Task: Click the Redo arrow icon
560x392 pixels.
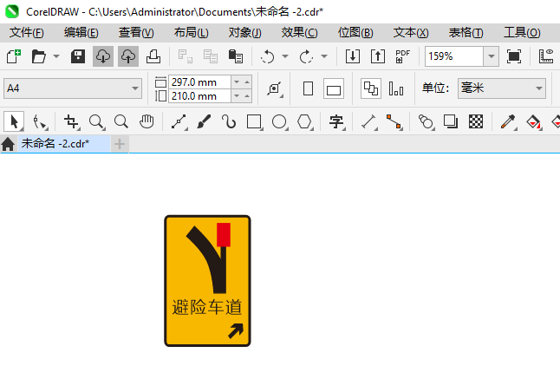Action: pos(306,56)
